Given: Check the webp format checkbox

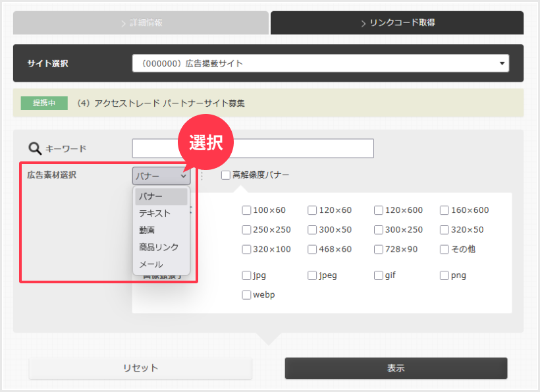Looking at the screenshot, I should [246, 295].
